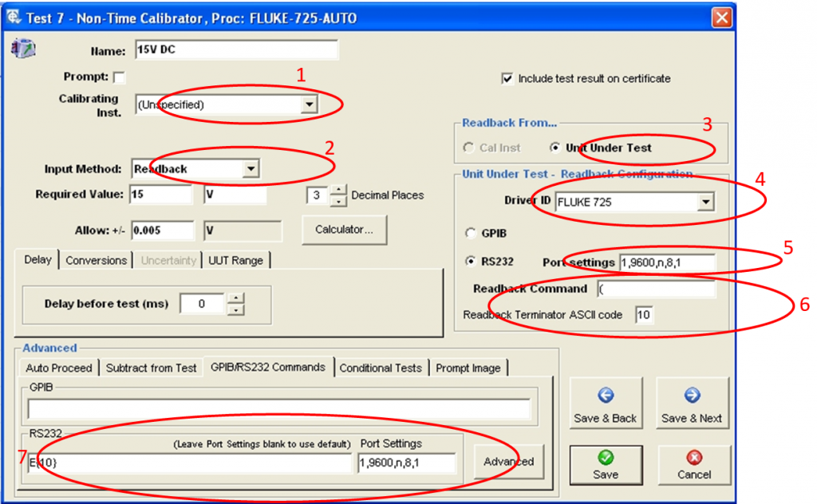Viewport: 817px width, 504px height.
Task: Click the calibration icon beside the Name field
Action: point(19,49)
